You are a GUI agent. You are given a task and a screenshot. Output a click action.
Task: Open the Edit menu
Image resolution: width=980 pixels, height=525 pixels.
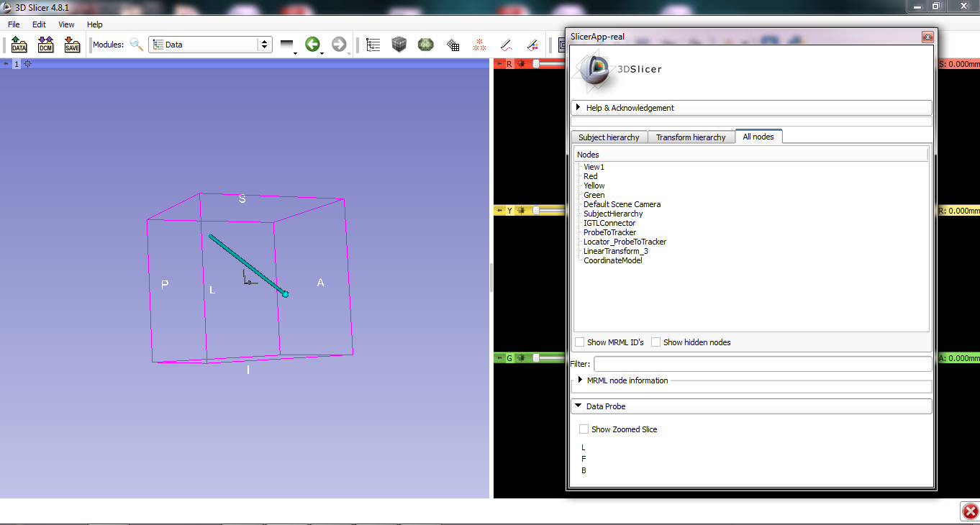pyautogui.click(x=39, y=24)
